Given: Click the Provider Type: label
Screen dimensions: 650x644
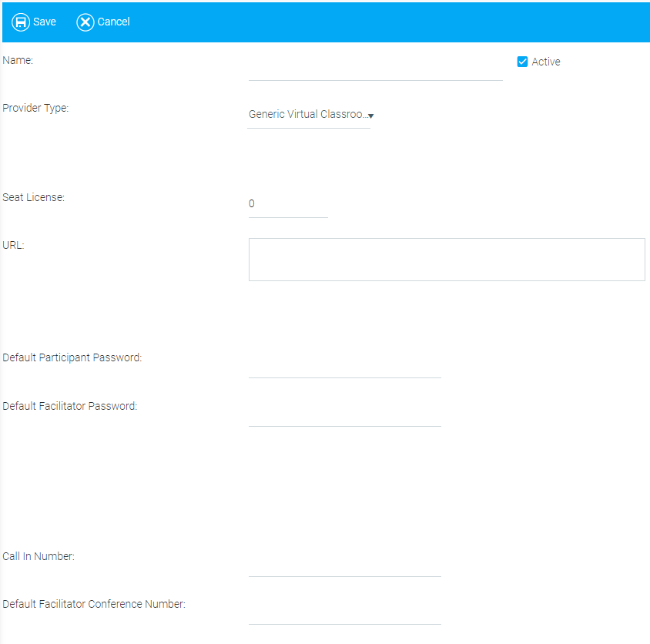Looking at the screenshot, I should pos(35,108).
